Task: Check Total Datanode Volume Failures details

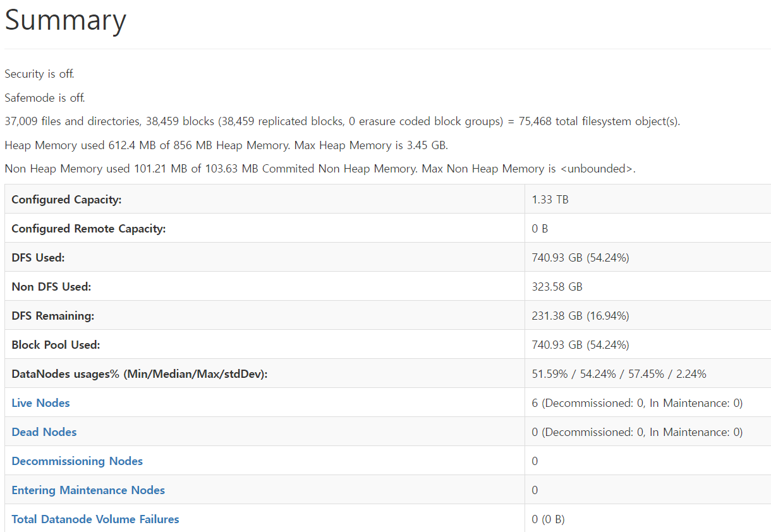Action: pos(95,519)
